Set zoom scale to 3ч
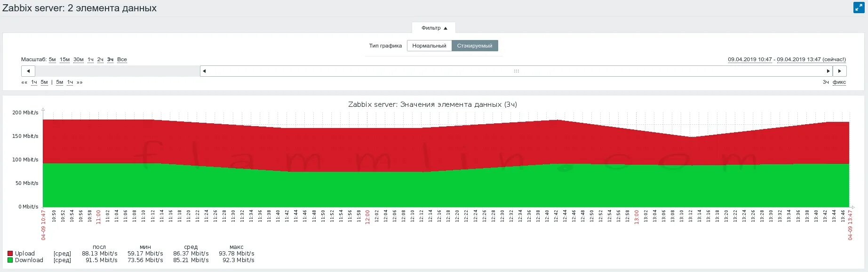Screen dimensions: 868x272 110,59
